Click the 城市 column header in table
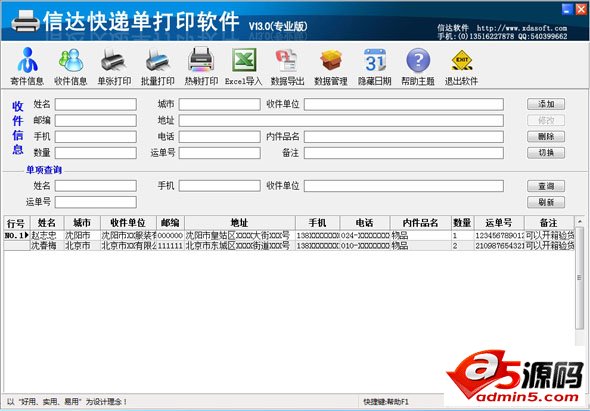Image resolution: width=590 pixels, height=411 pixels. 82,223
